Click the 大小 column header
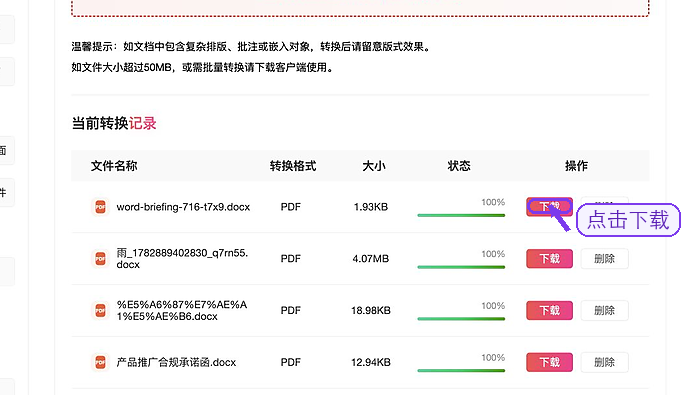The width and height of the screenshot is (700, 395). 374,166
